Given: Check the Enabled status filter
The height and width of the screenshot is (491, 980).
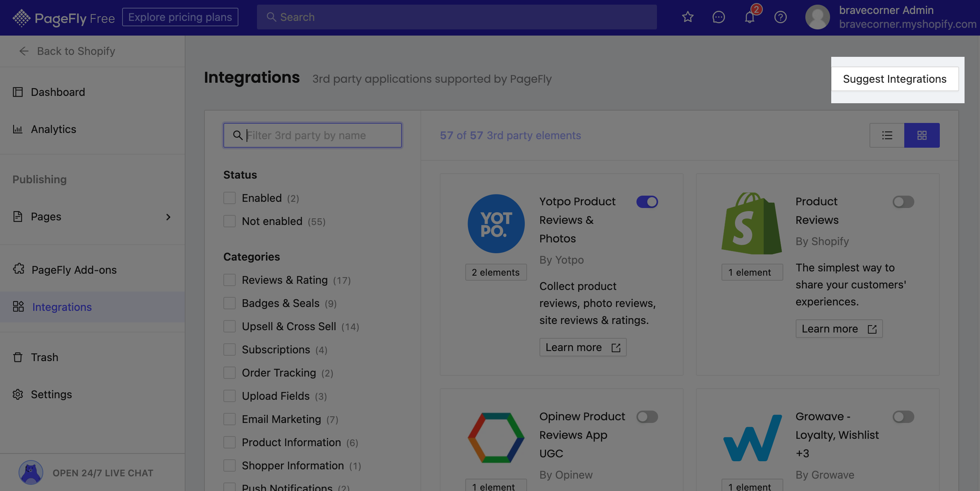Looking at the screenshot, I should [230, 198].
